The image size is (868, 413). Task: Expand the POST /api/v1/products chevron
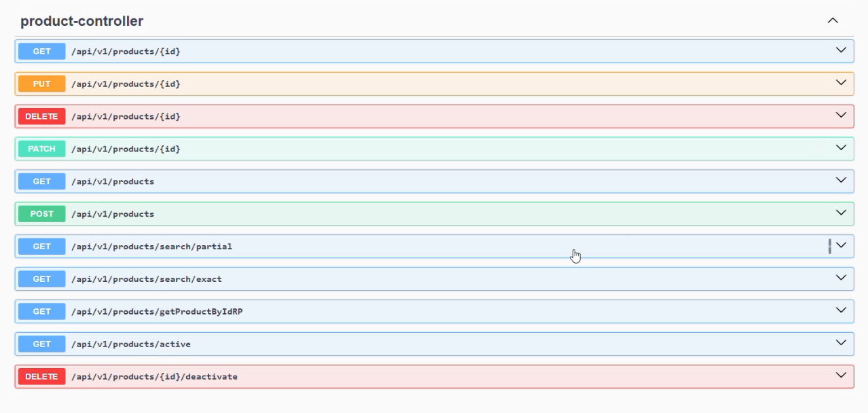[841, 213]
